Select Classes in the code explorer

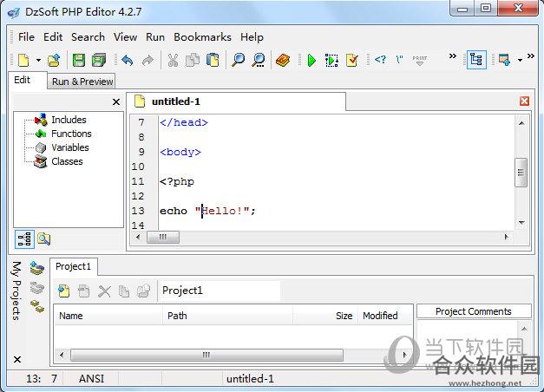pyautogui.click(x=67, y=161)
